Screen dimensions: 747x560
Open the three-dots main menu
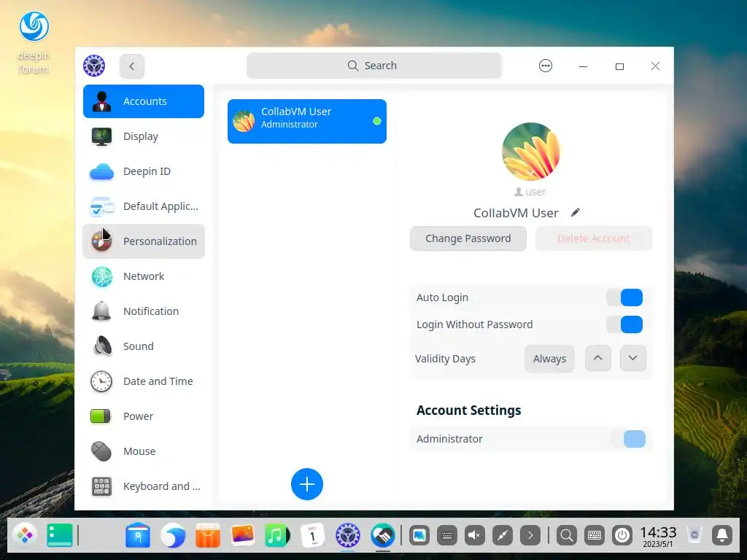(546, 66)
